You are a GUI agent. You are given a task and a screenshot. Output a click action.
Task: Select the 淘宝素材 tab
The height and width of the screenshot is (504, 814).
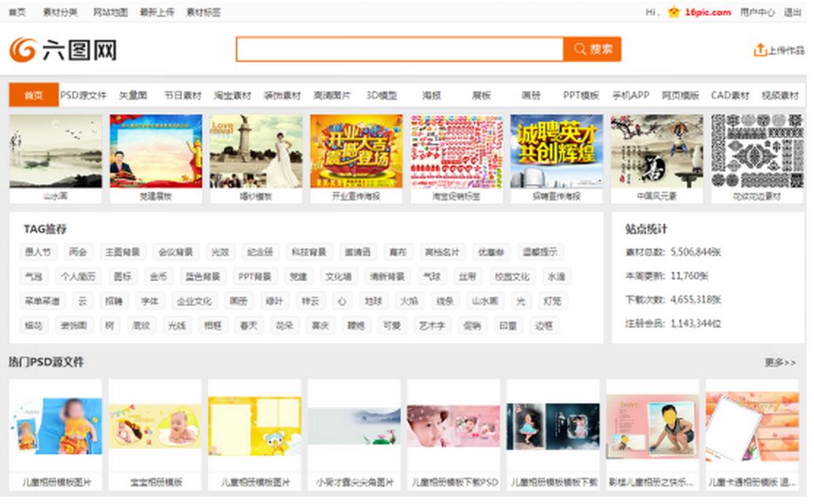tap(232, 96)
